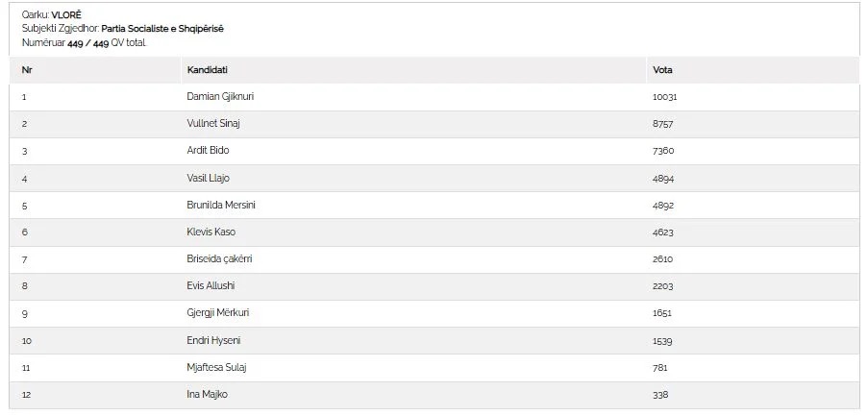Click Vasil Llajo in the table

209,178
